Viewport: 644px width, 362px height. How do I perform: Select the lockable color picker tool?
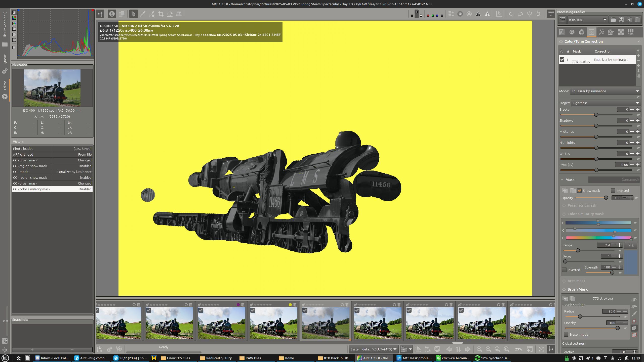(152, 14)
